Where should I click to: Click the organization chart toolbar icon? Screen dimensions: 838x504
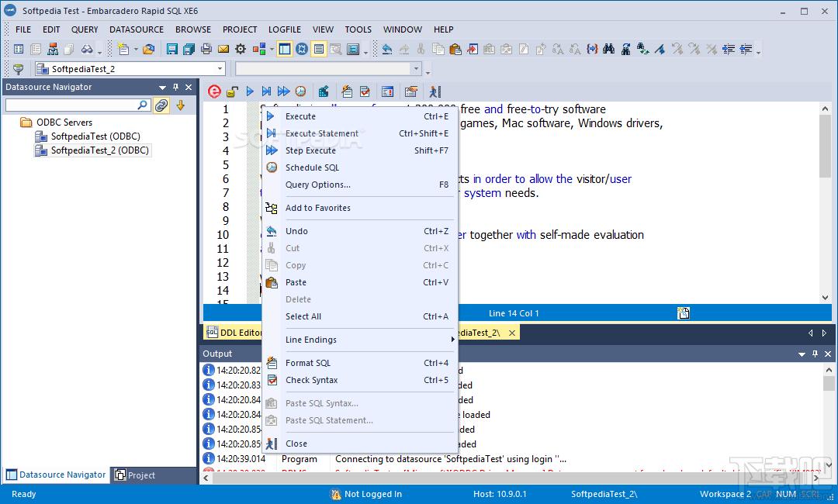[53, 49]
